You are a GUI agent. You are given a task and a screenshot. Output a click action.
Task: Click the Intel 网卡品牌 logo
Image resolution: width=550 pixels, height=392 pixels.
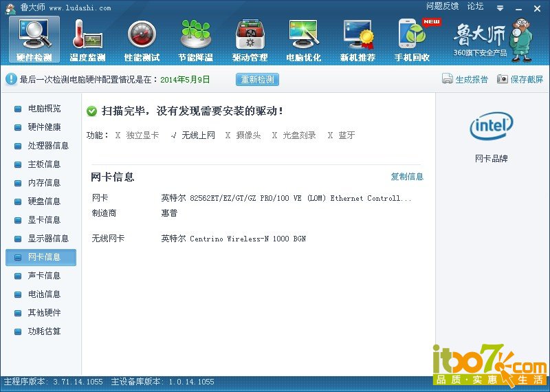[491, 126]
